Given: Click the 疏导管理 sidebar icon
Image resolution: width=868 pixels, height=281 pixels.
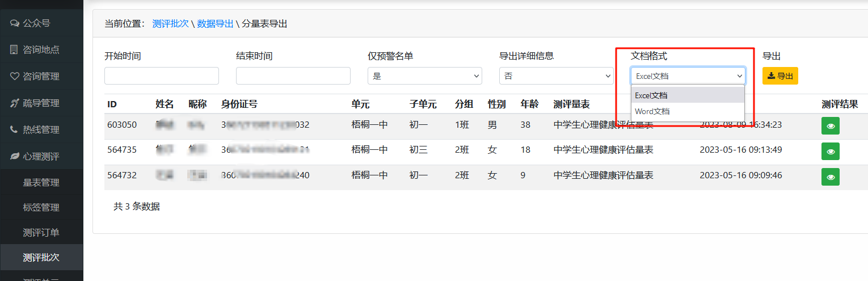Looking at the screenshot, I should point(14,103).
